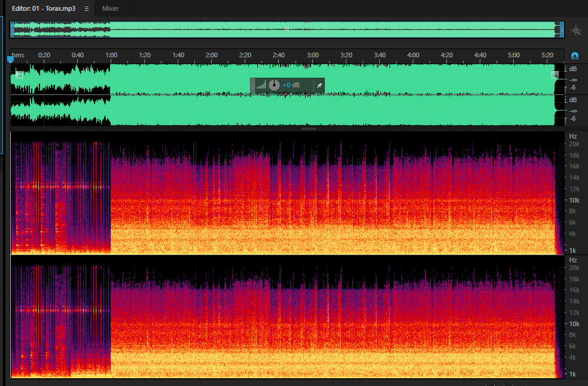The width and height of the screenshot is (588, 386).
Task: Click the upper spectrogram's 16k frequency label
Action: tap(574, 166)
